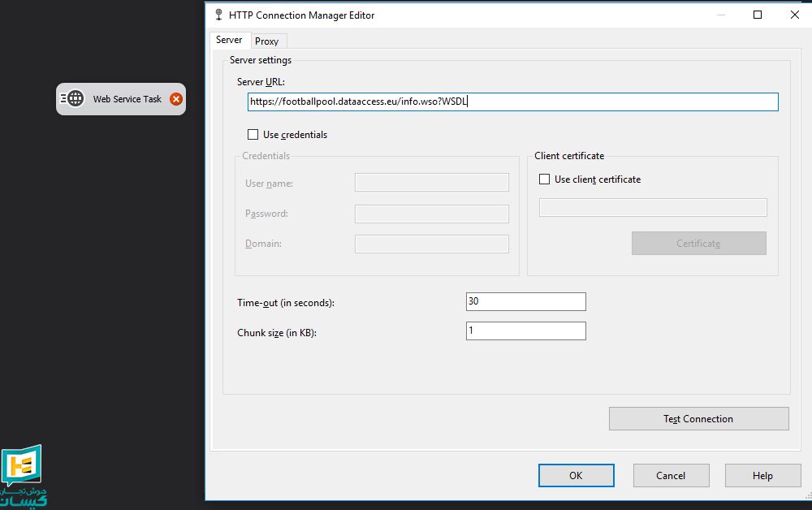Minimize the HTTP Connection Manager Editor window
This screenshot has height=510, width=812.
[x=720, y=15]
